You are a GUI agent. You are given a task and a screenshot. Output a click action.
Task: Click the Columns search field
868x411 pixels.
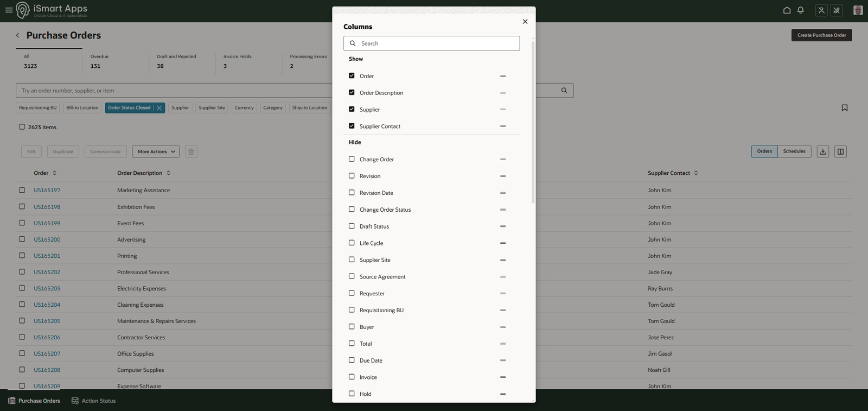tap(431, 43)
